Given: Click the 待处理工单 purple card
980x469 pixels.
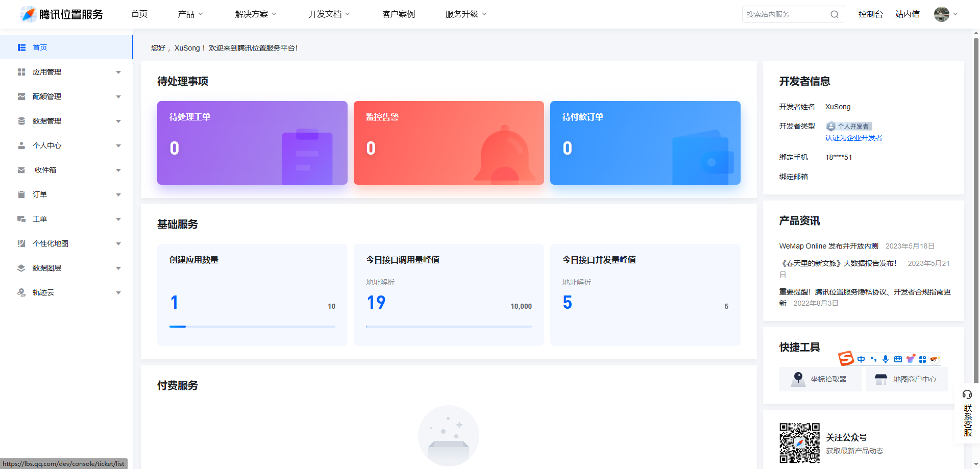Looking at the screenshot, I should click(x=252, y=143).
